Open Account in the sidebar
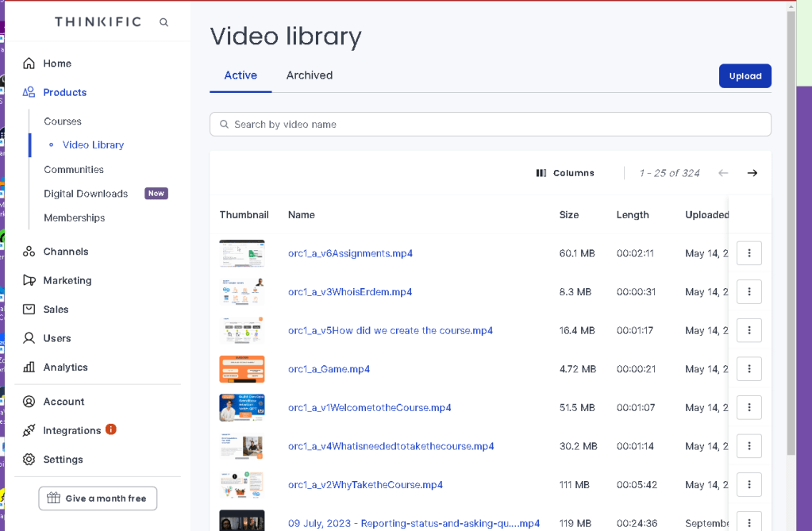Viewport: 812px width, 531px height. (63, 402)
